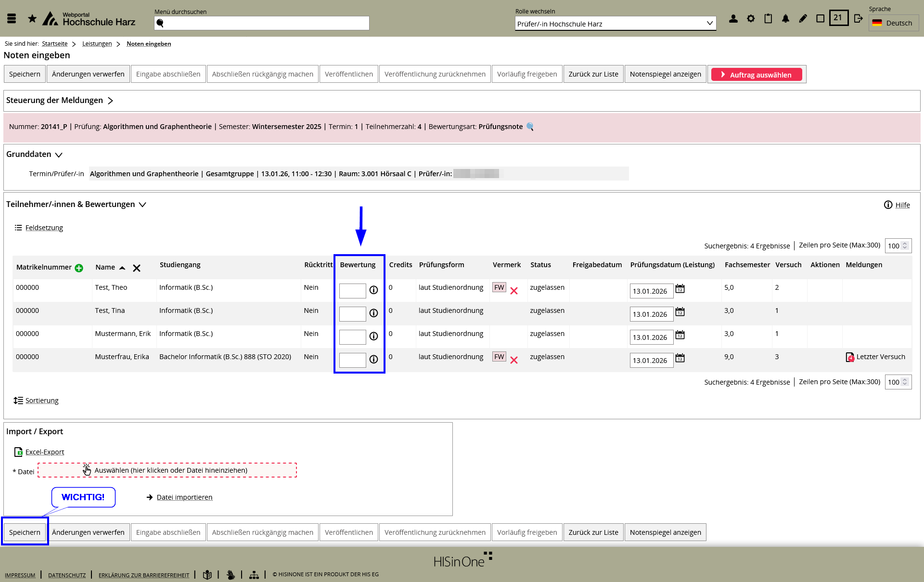Open the hamburger main menu icon

pyautogui.click(x=12, y=19)
